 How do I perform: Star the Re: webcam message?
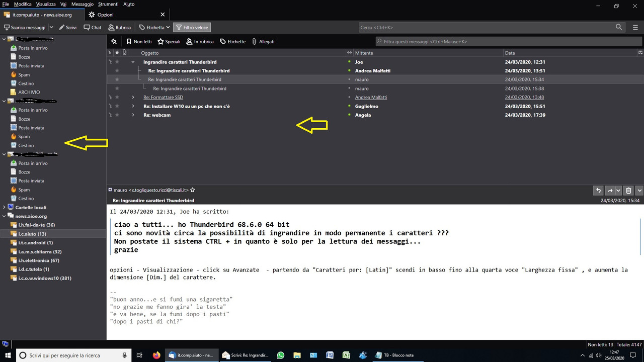pyautogui.click(x=117, y=115)
